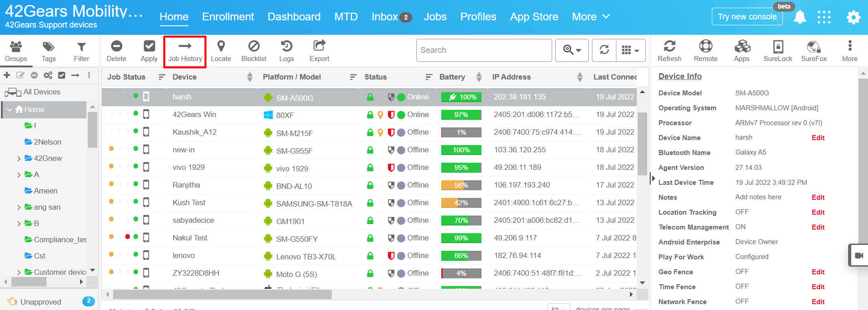Open group settings gears icon
This screenshot has width=868, height=310.
(x=48, y=75)
